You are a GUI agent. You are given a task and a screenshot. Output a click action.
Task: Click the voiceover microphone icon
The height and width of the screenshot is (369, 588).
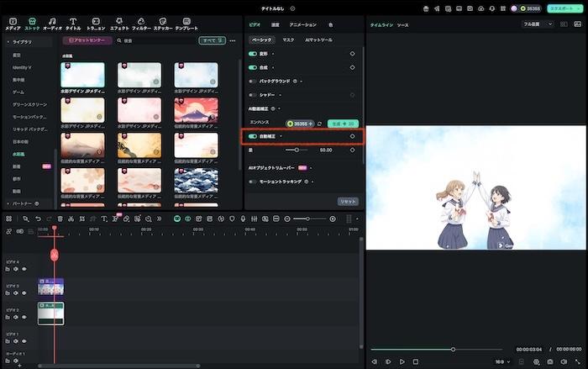(243, 219)
